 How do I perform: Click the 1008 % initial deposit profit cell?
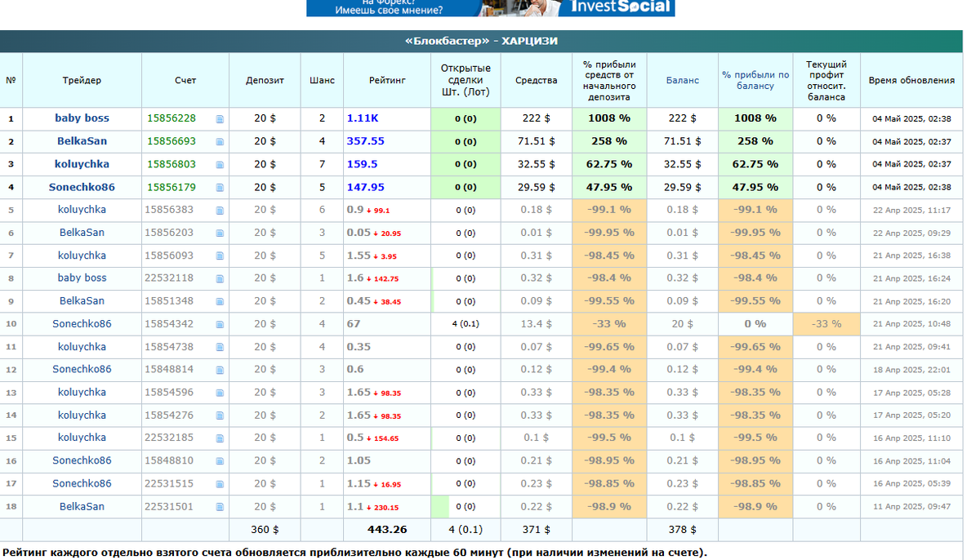point(609,118)
